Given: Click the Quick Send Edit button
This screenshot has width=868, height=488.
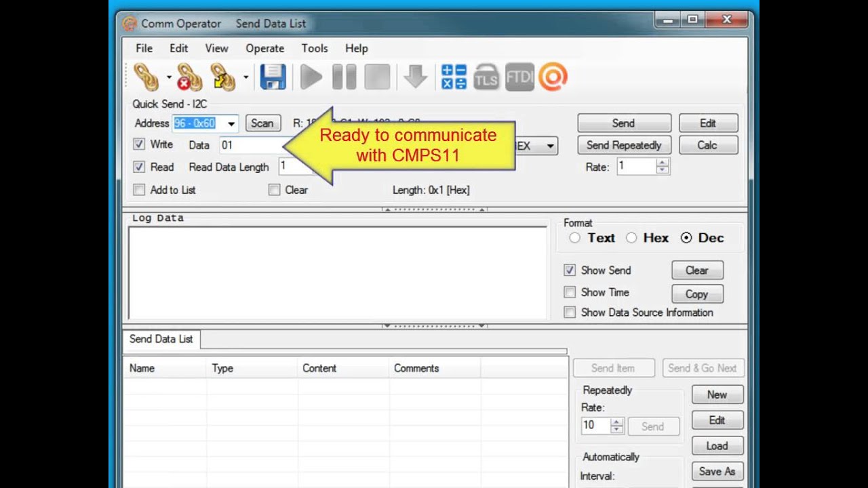Looking at the screenshot, I should (x=708, y=123).
